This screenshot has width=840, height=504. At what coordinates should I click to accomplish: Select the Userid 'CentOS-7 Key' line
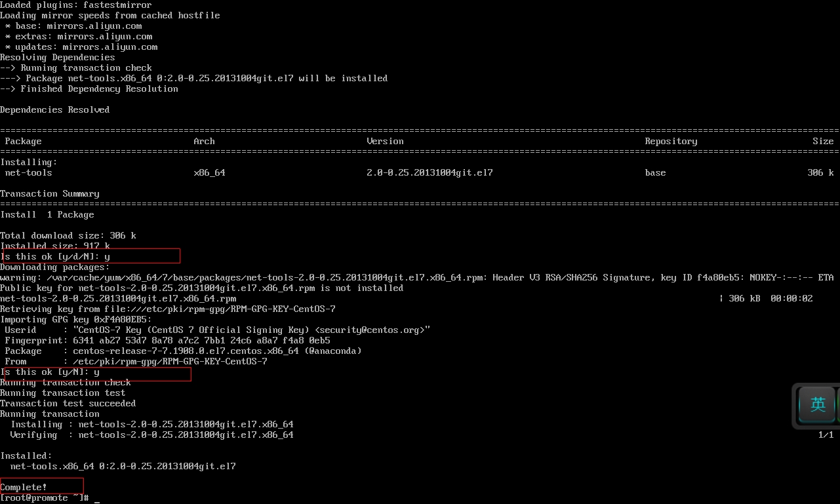[x=218, y=330]
